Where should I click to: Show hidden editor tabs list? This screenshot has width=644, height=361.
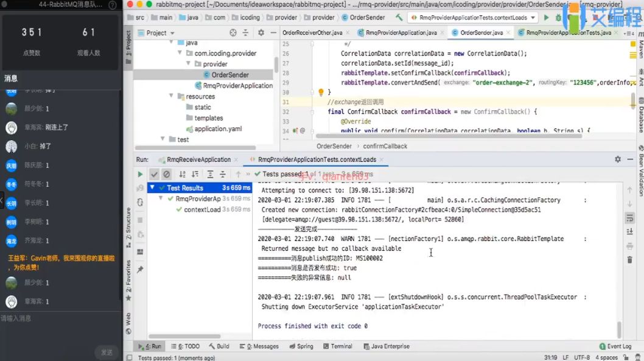point(629,33)
